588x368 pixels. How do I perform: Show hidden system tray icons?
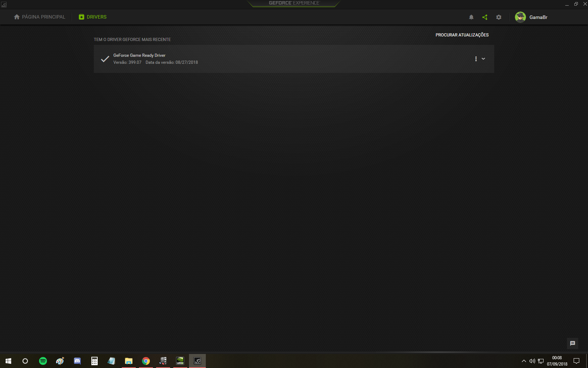click(x=524, y=361)
